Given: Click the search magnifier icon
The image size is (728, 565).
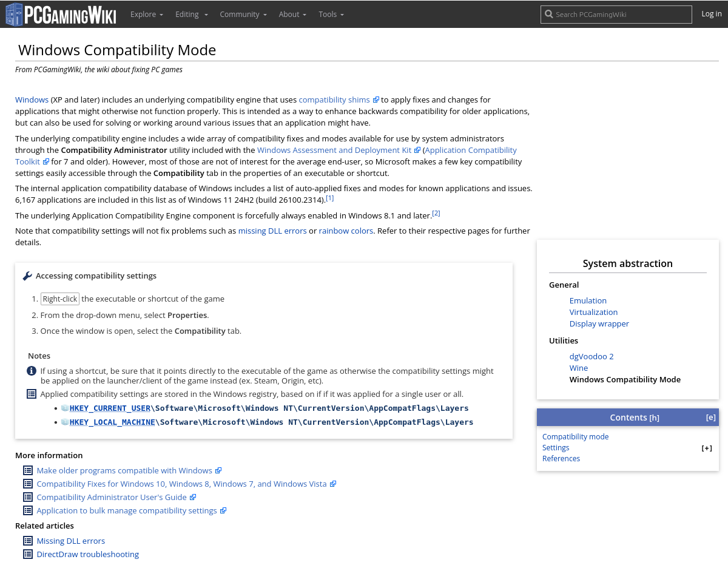Looking at the screenshot, I should pyautogui.click(x=548, y=15).
